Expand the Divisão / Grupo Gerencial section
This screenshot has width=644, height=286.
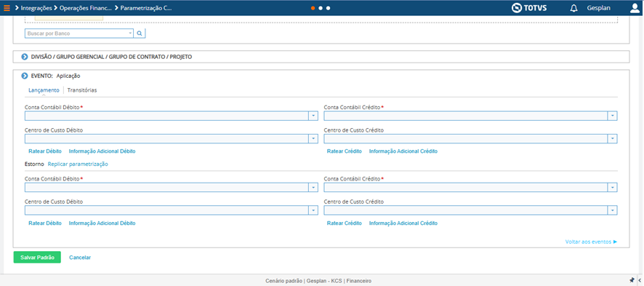coord(25,57)
